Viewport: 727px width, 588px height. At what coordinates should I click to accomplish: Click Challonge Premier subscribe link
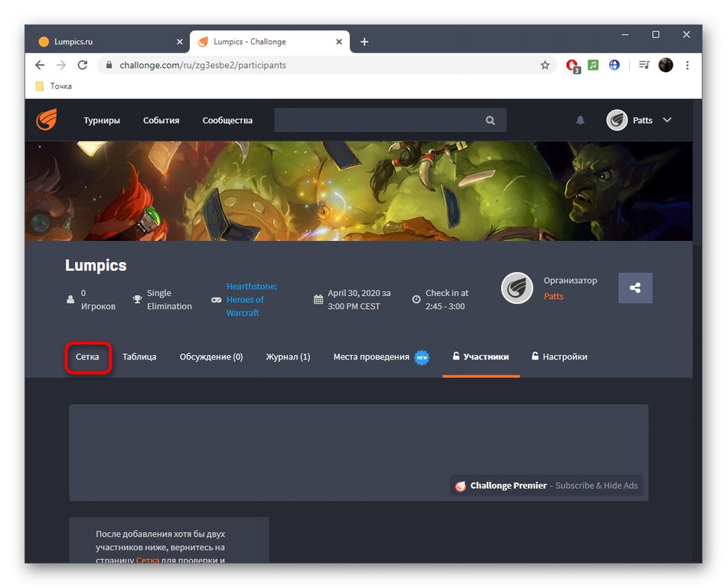tap(546, 486)
